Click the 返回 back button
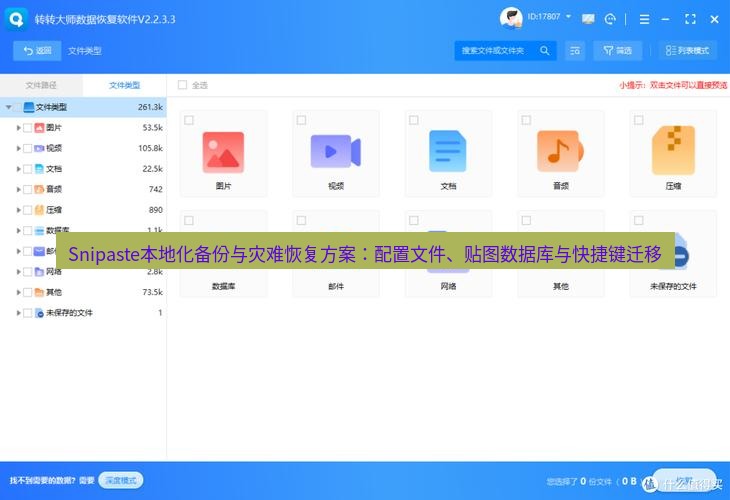The height and width of the screenshot is (500, 730). coord(37,50)
